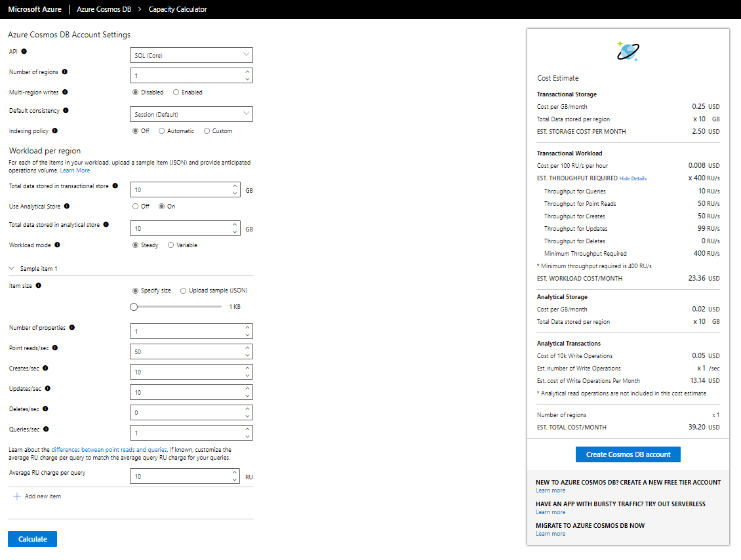The height and width of the screenshot is (560, 741).
Task: Open the Default consistency dropdown
Action: coord(191,114)
